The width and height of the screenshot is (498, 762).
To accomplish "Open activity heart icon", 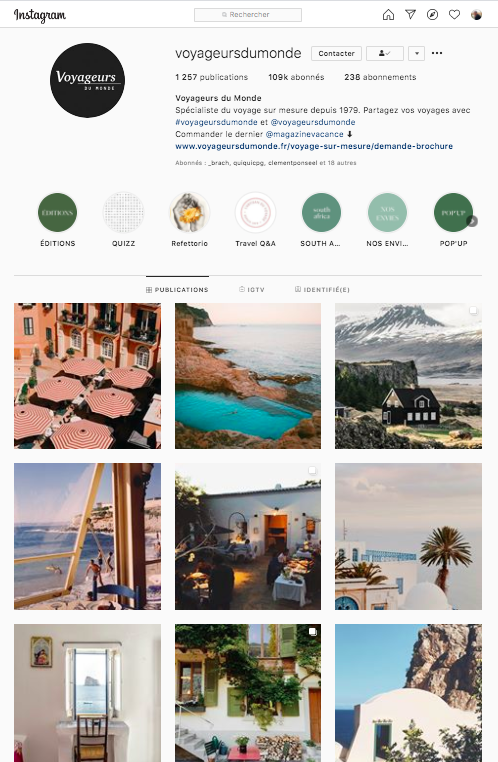I will pos(454,15).
